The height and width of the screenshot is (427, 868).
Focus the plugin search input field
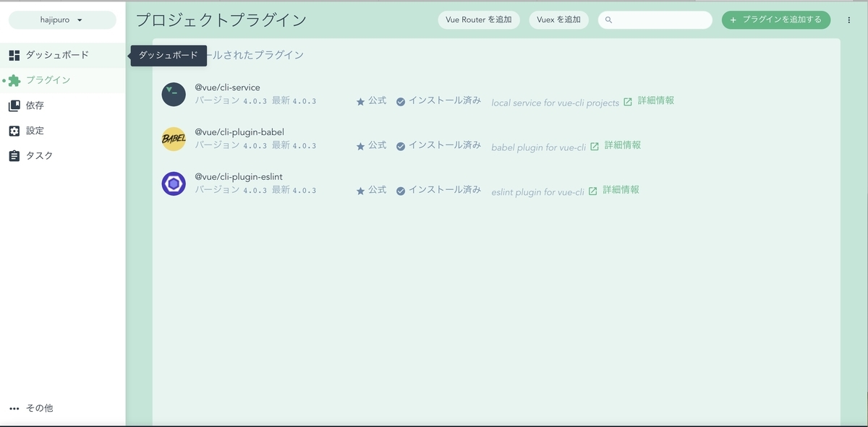coord(655,20)
